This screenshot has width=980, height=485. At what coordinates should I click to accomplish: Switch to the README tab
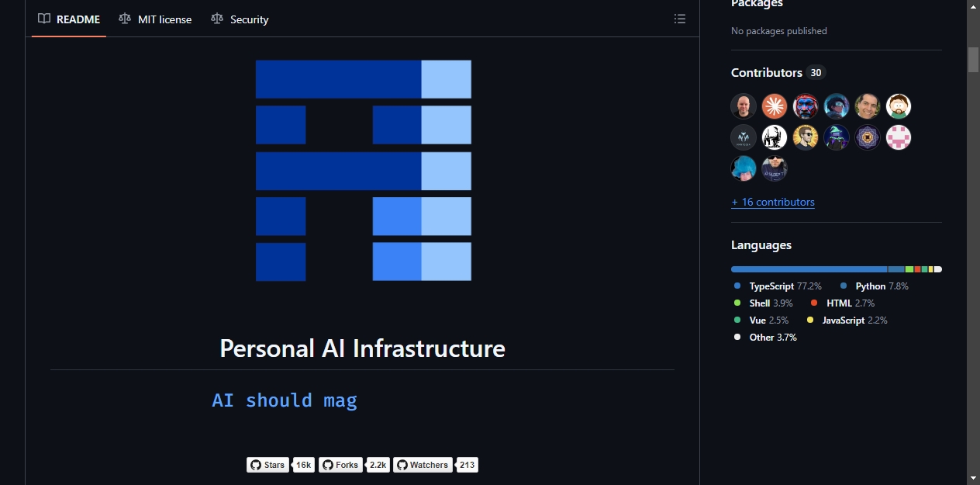[x=69, y=19]
